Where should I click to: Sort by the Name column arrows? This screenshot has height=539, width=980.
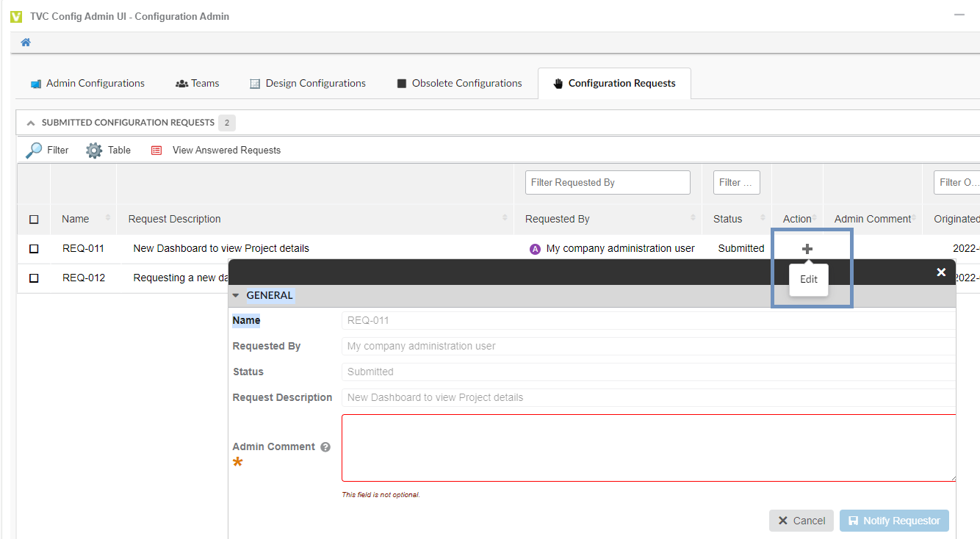108,218
